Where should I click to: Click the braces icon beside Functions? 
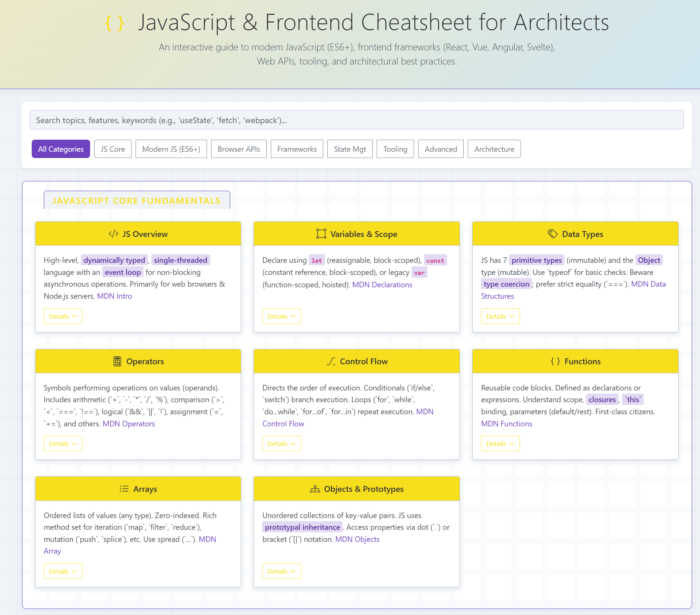pos(555,361)
